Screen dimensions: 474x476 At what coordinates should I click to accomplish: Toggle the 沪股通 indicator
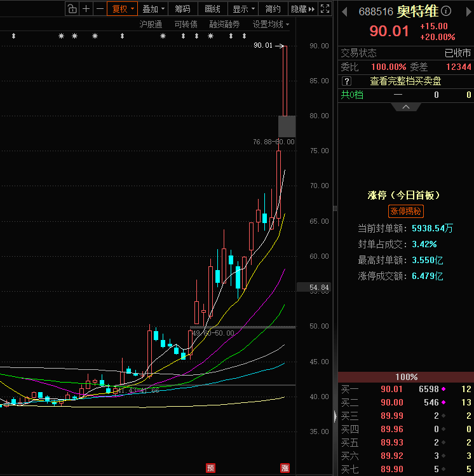(x=151, y=24)
